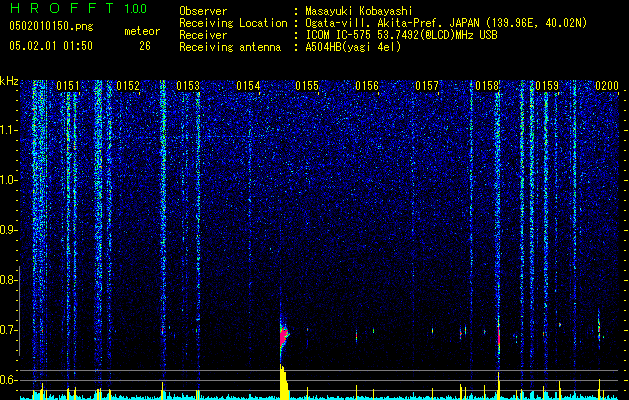Screen dimensions: 629x400
Task: Click the red meteor echo near 0158
Action: 499,336
